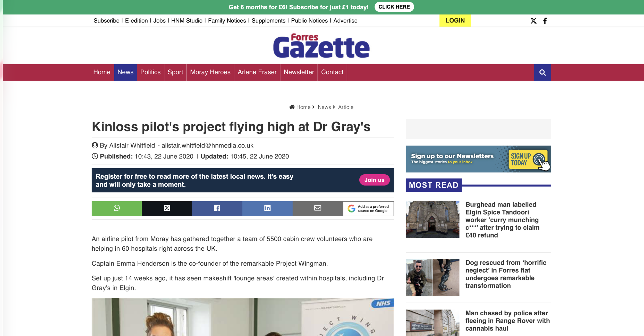Open the Supplements link
The width and height of the screenshot is (644, 336).
click(268, 21)
